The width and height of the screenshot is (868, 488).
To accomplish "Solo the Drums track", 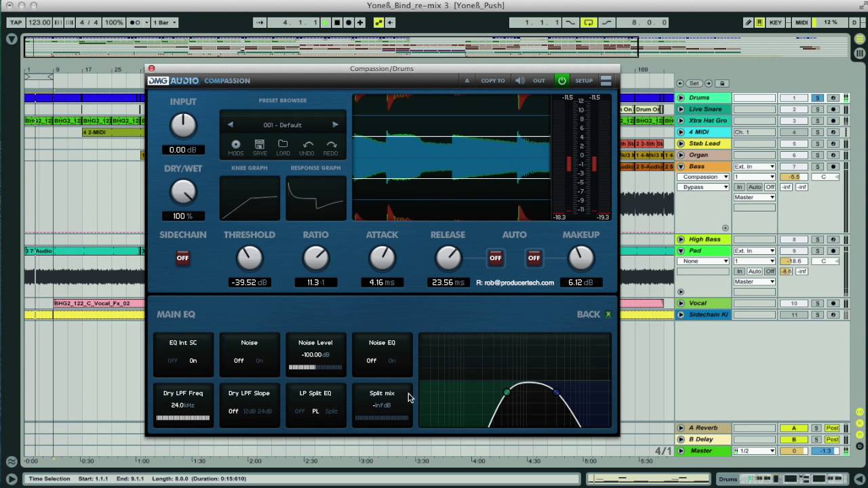I will point(817,98).
